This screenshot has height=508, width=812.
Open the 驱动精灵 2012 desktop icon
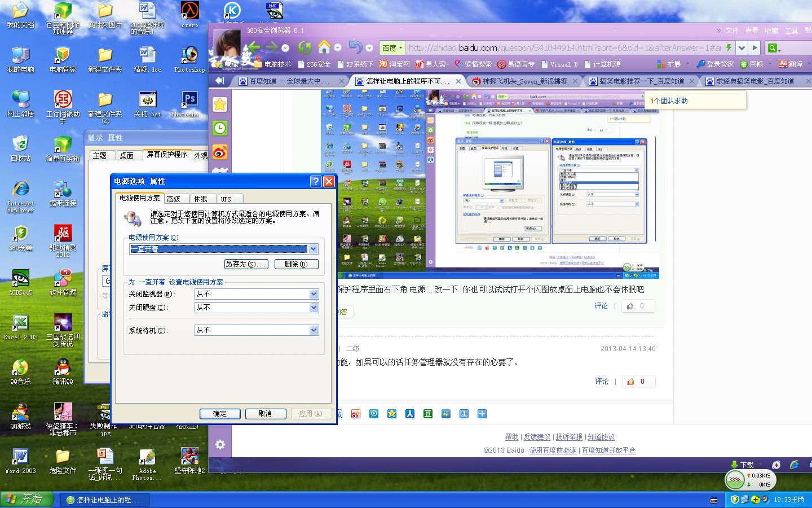coord(63,240)
